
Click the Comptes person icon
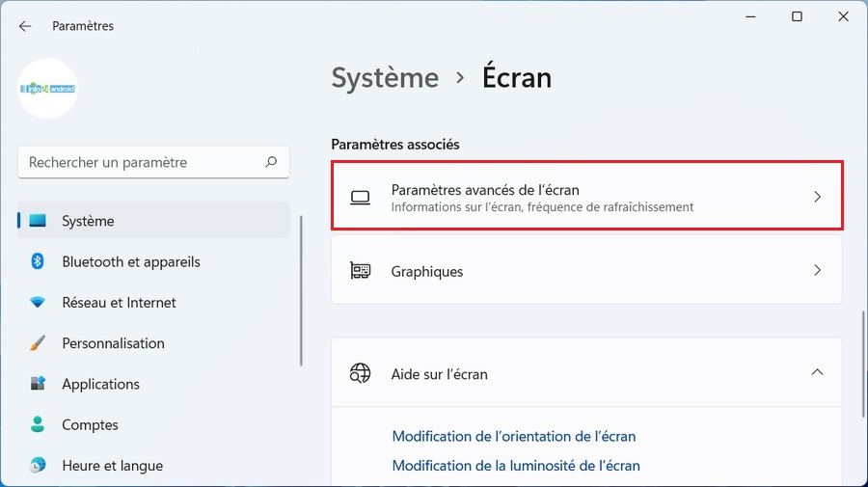(39, 424)
